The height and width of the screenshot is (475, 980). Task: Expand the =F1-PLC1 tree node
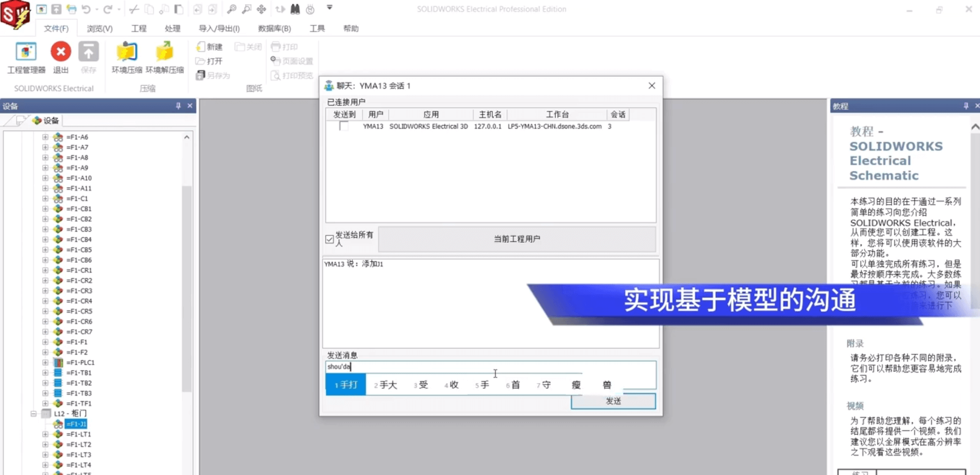coord(45,362)
